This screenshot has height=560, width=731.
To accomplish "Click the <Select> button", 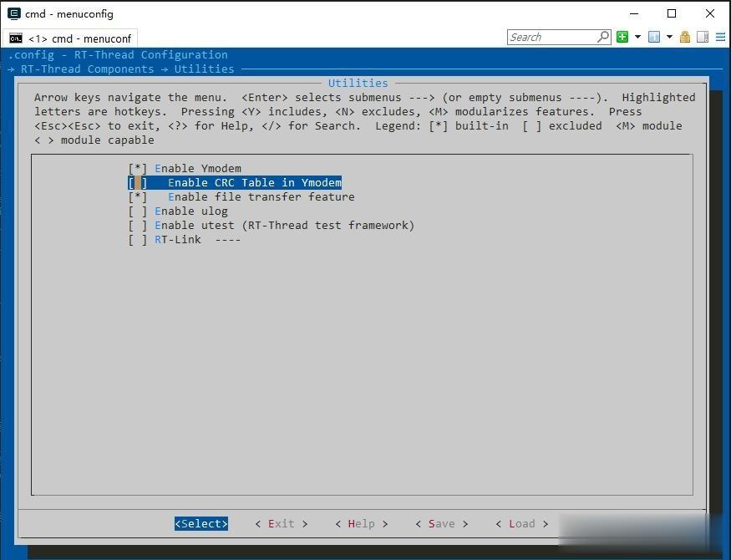I will [x=201, y=523].
